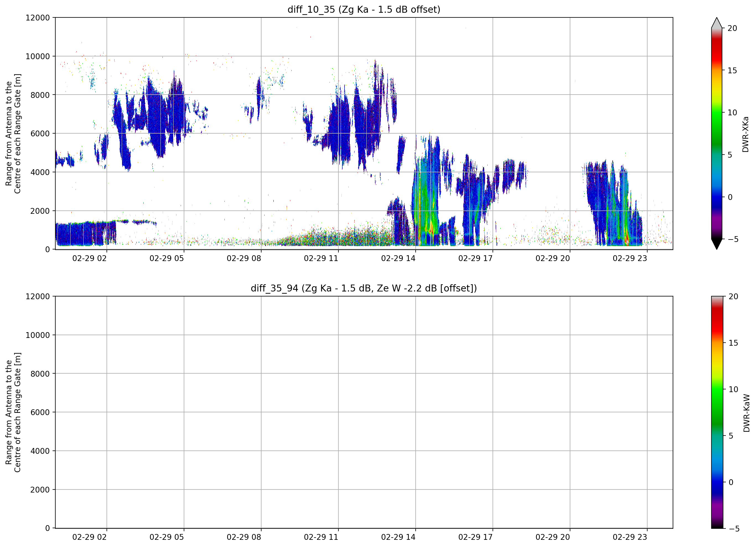Click the 12000 y-axis label of the top plot
Screen dimensions: 756x547
[x=38, y=18]
